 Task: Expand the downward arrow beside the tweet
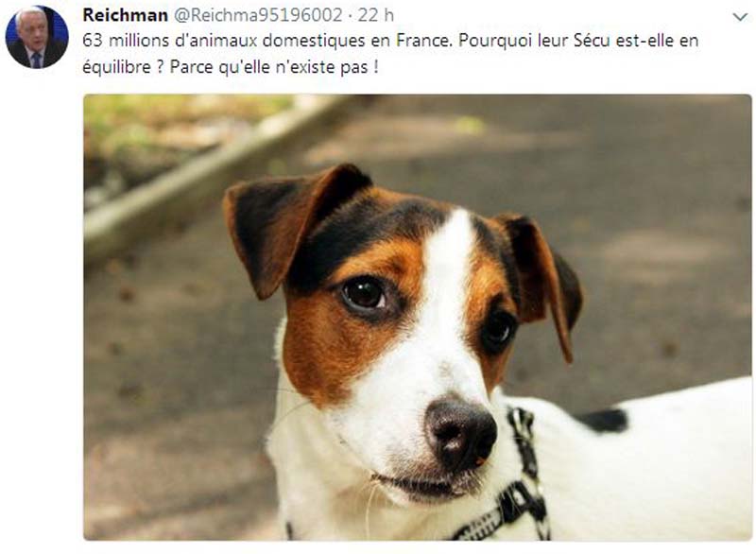pos(740,17)
